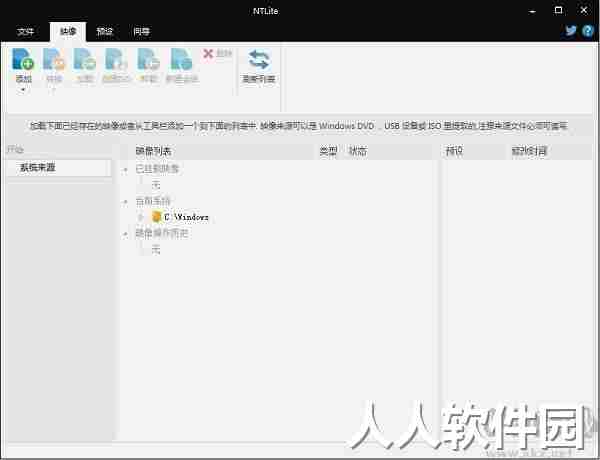Open the blue Help question mark icon
This screenshot has height=460, width=600.
(x=588, y=31)
